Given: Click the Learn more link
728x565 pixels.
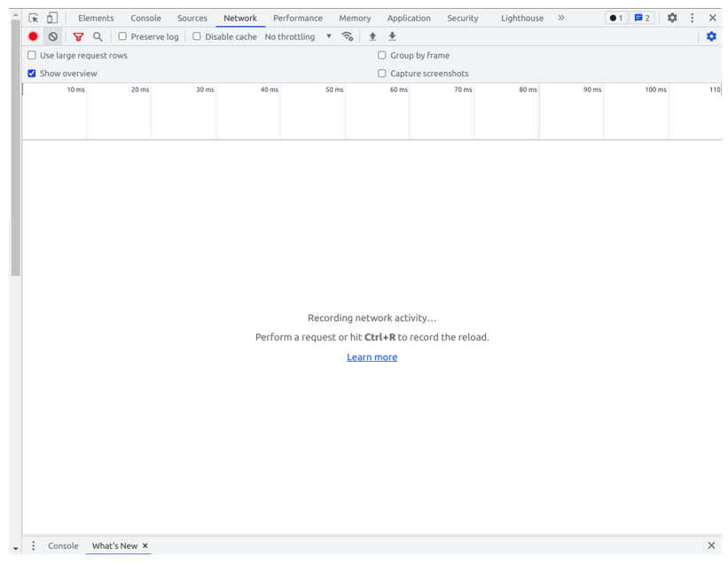Looking at the screenshot, I should (x=372, y=357).
